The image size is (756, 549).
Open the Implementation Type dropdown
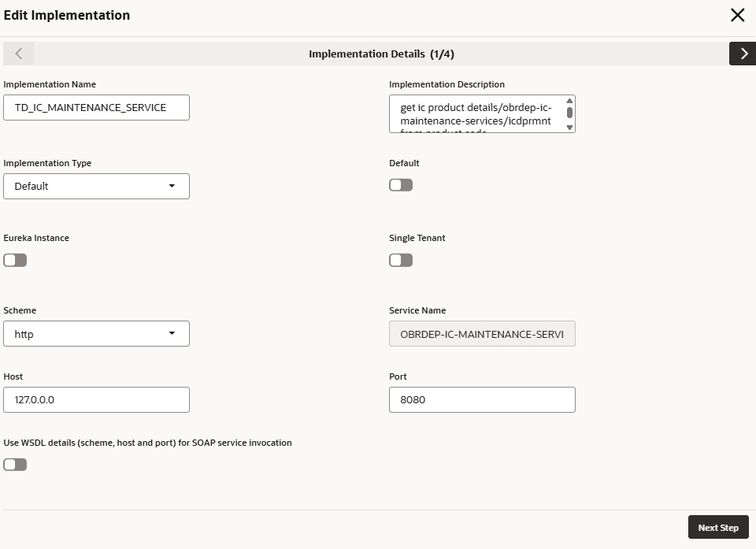96,187
